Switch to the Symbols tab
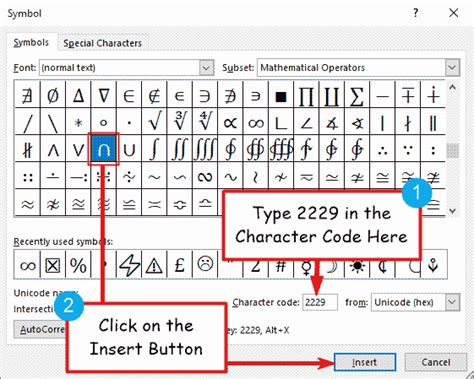474x379 pixels. [x=31, y=43]
